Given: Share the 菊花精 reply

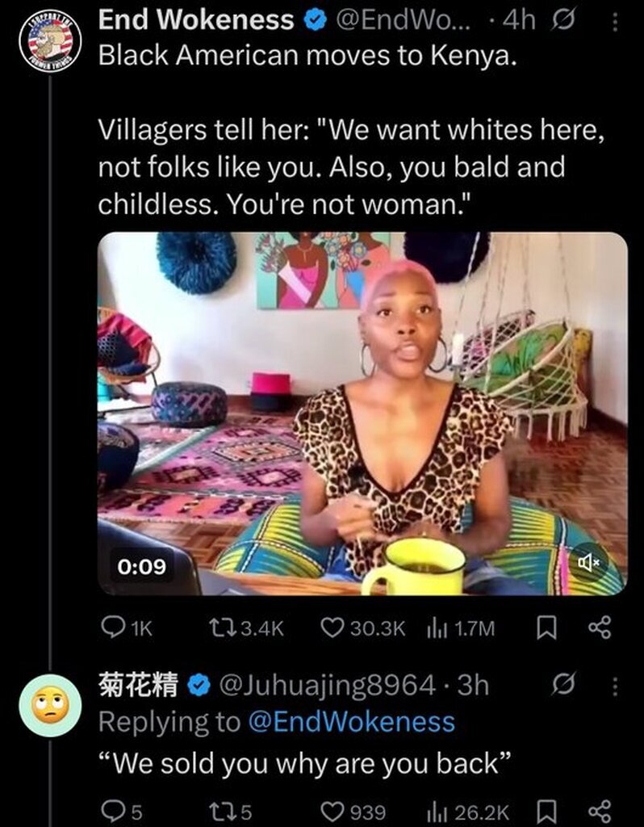Looking at the screenshot, I should (600, 812).
